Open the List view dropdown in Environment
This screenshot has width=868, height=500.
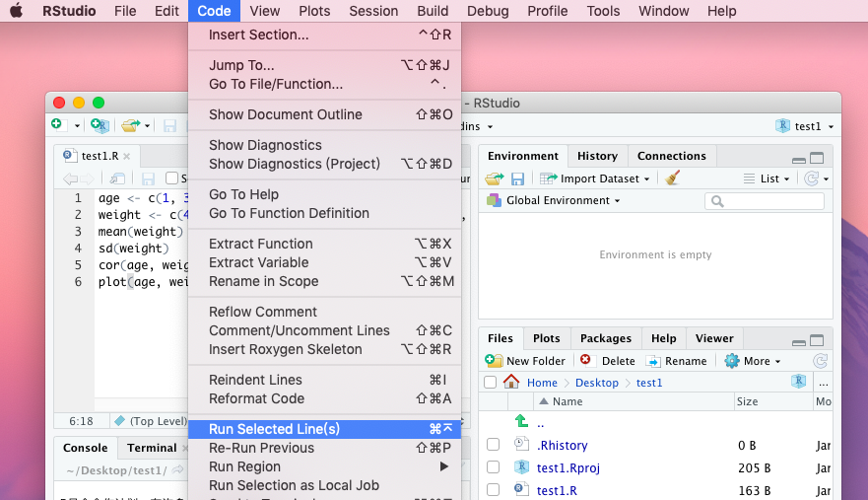(x=767, y=179)
